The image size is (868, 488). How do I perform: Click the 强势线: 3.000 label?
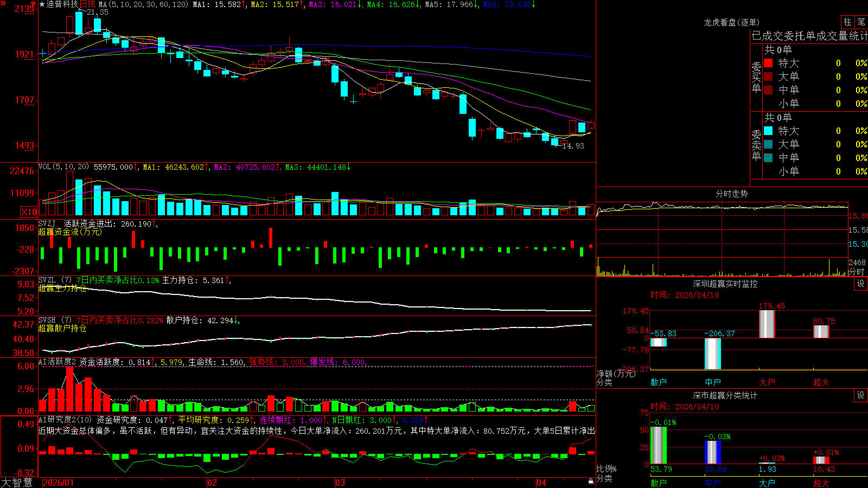[x=277, y=362]
